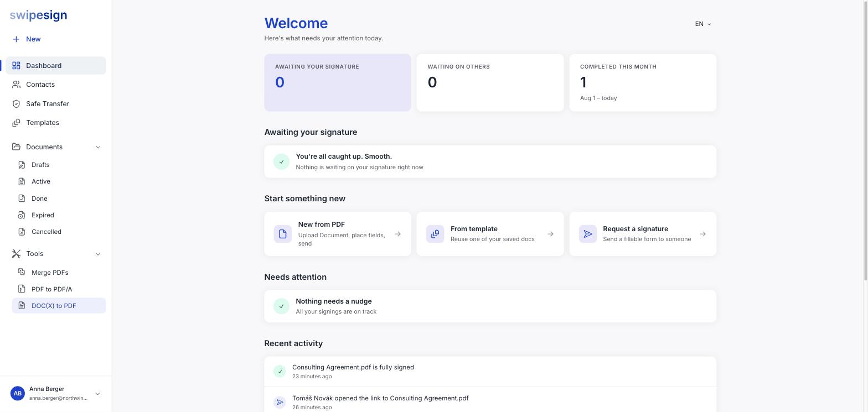Collapse the Documents section chevron
This screenshot has width=868, height=412.
pyautogui.click(x=98, y=147)
